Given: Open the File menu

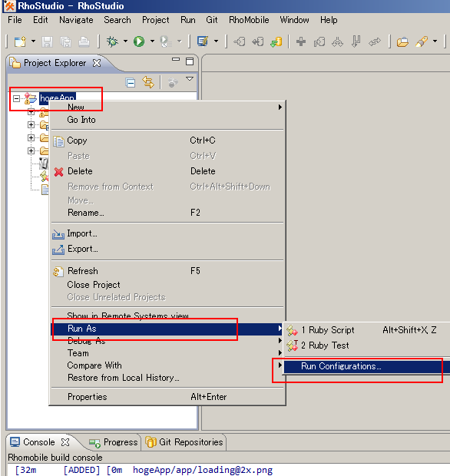Looking at the screenshot, I should (x=15, y=20).
